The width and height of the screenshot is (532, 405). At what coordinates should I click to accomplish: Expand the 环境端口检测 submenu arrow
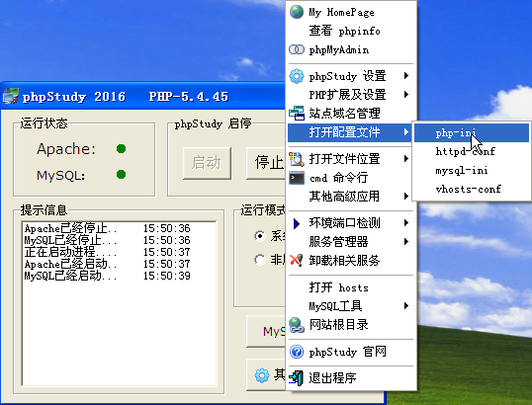pyautogui.click(x=406, y=222)
